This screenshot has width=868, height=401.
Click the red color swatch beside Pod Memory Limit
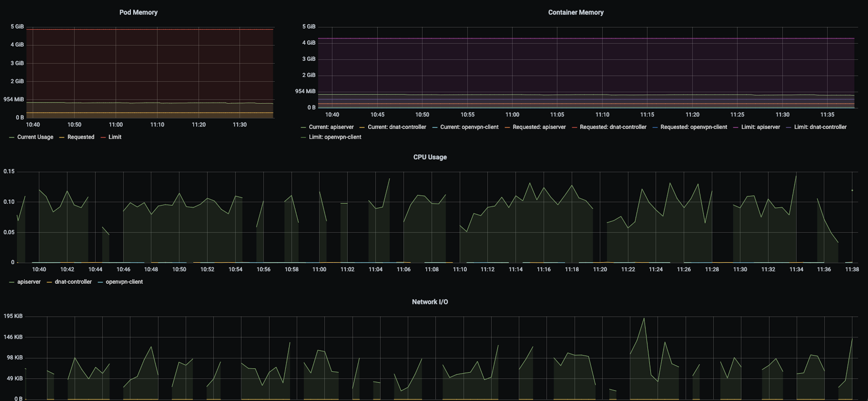[x=103, y=137]
